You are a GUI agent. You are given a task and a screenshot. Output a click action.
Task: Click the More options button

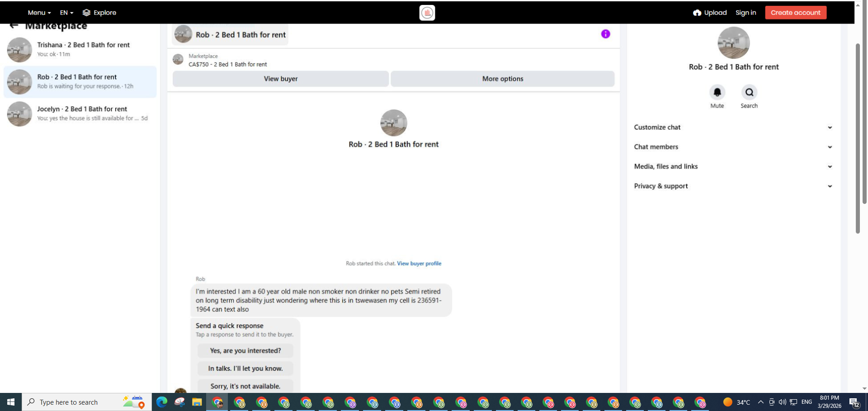tap(503, 79)
